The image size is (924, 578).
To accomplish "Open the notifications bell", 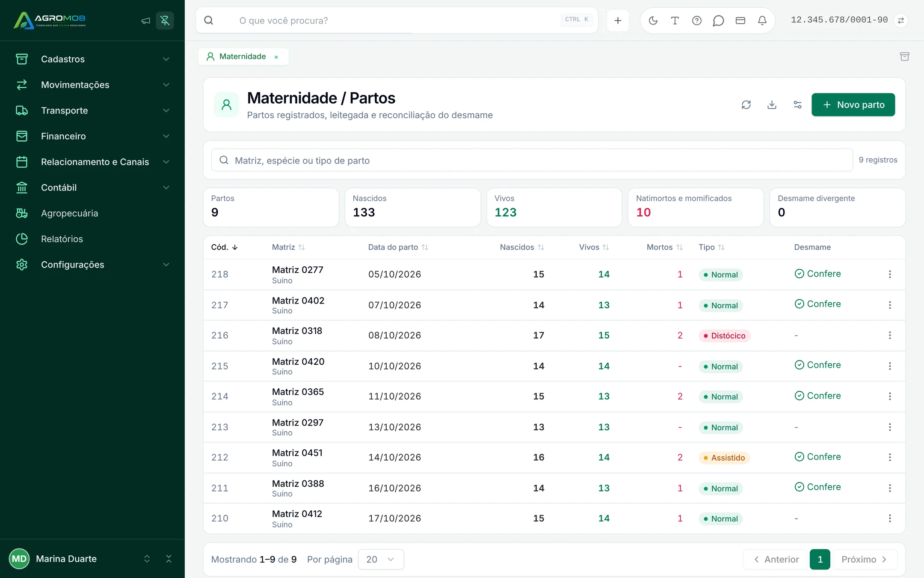I will [x=762, y=20].
